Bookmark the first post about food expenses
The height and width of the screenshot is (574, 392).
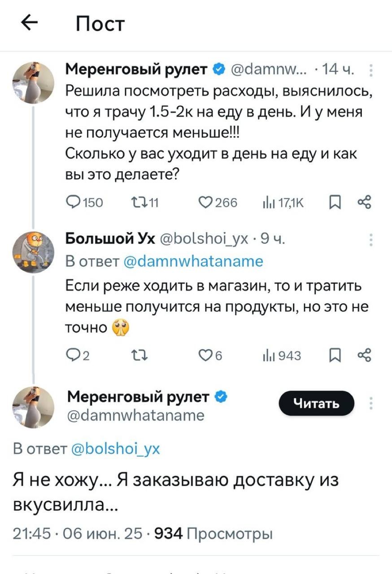coord(335,203)
